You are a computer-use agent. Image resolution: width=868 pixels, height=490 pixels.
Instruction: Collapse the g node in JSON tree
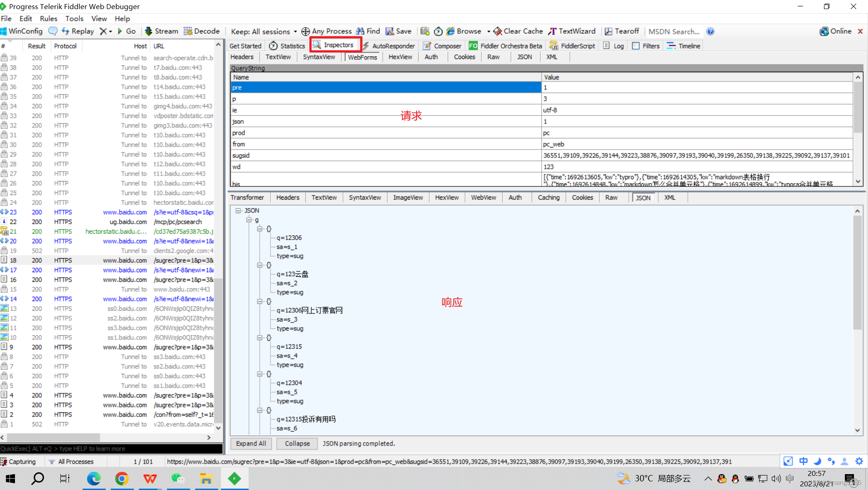249,220
